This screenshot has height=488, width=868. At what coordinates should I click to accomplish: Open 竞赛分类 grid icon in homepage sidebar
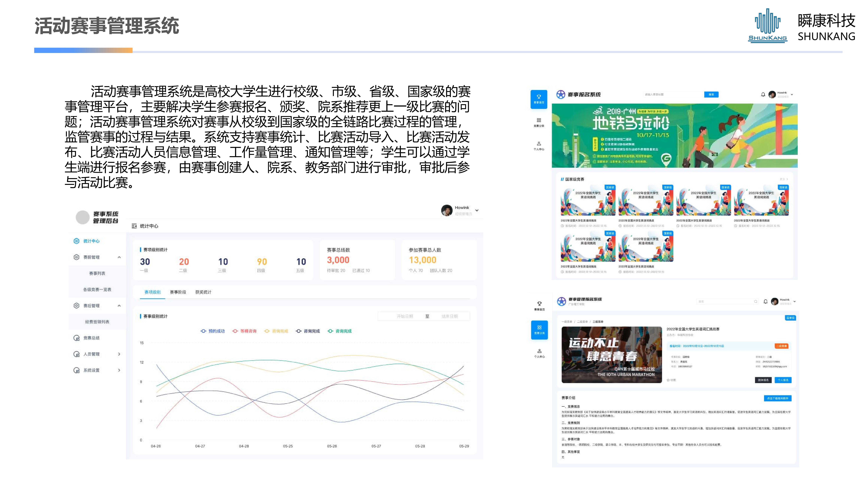tap(539, 120)
